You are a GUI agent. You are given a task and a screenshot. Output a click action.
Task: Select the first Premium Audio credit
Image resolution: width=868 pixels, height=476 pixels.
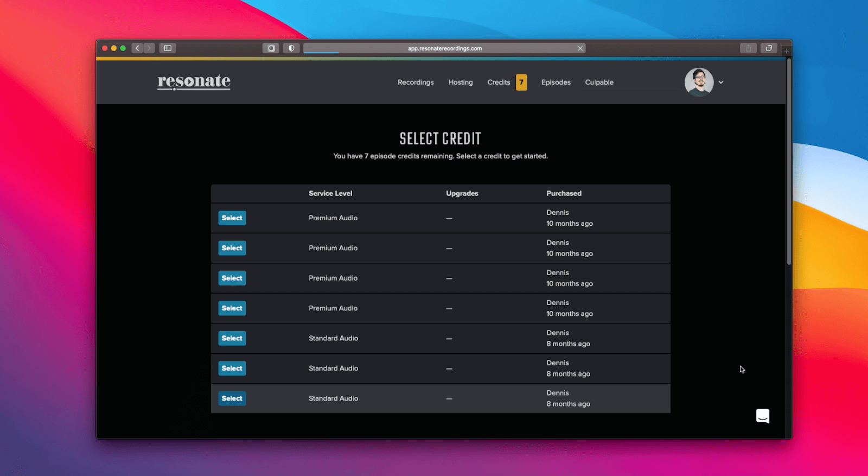coord(232,218)
